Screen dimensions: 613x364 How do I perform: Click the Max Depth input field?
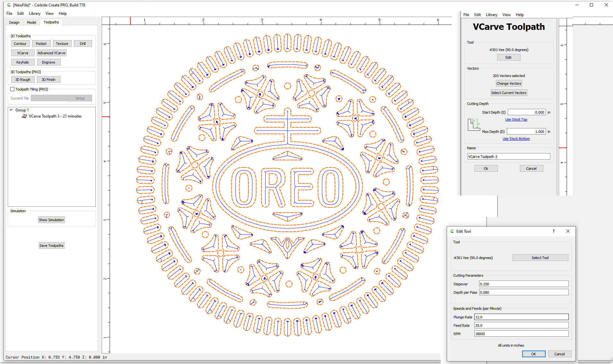(526, 132)
